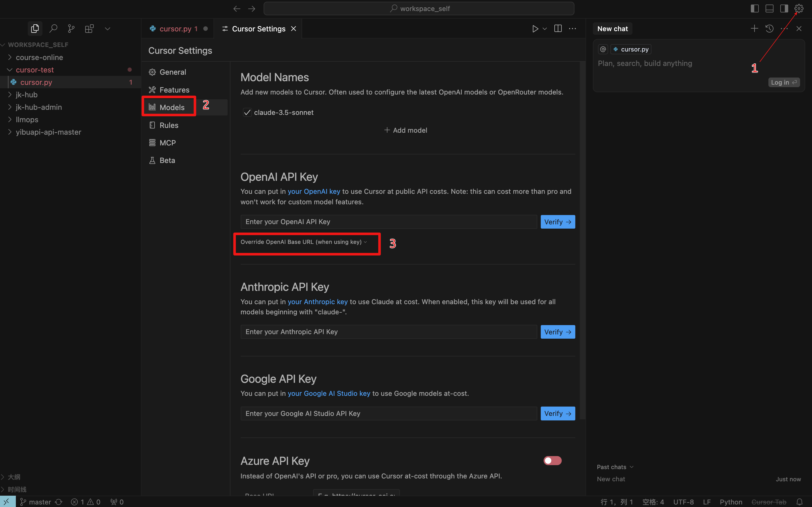Click the split editor icon

[558, 29]
